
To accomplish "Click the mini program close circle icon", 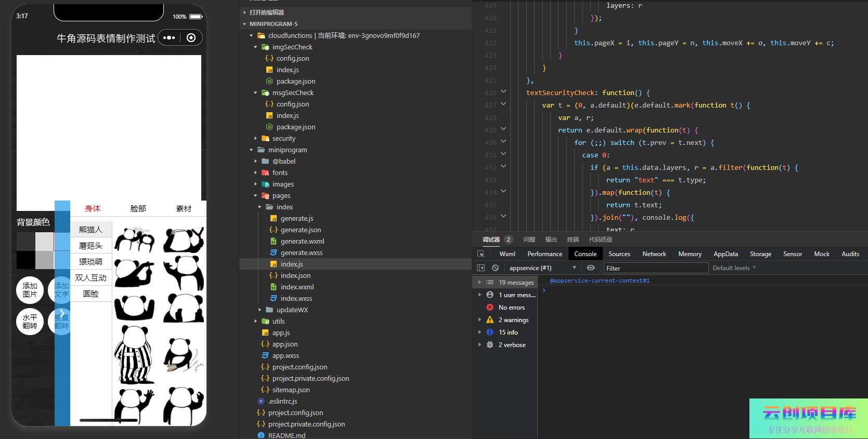I will [x=191, y=38].
